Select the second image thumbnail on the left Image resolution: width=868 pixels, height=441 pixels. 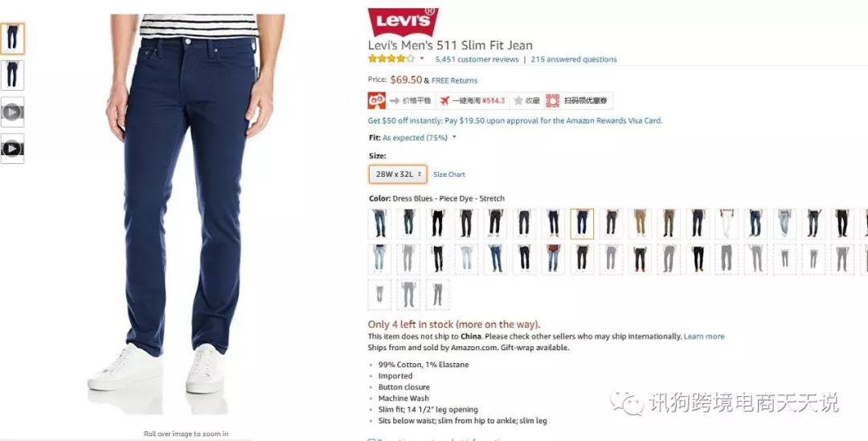coord(12,76)
